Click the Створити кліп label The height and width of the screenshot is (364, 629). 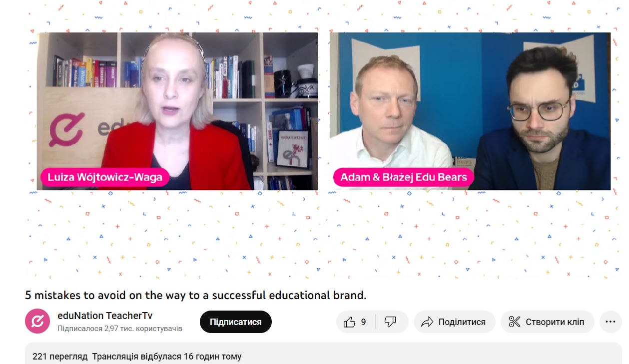point(555,322)
